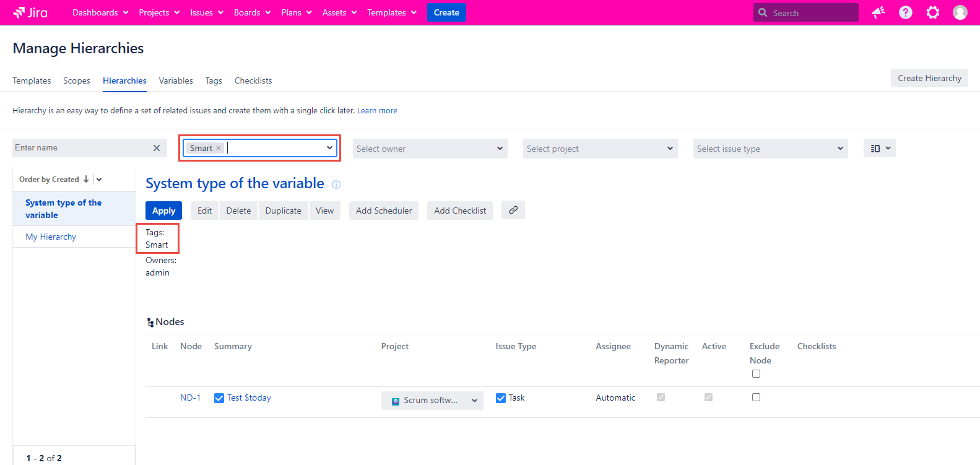Select My Hierarchy in the list

[51, 237]
